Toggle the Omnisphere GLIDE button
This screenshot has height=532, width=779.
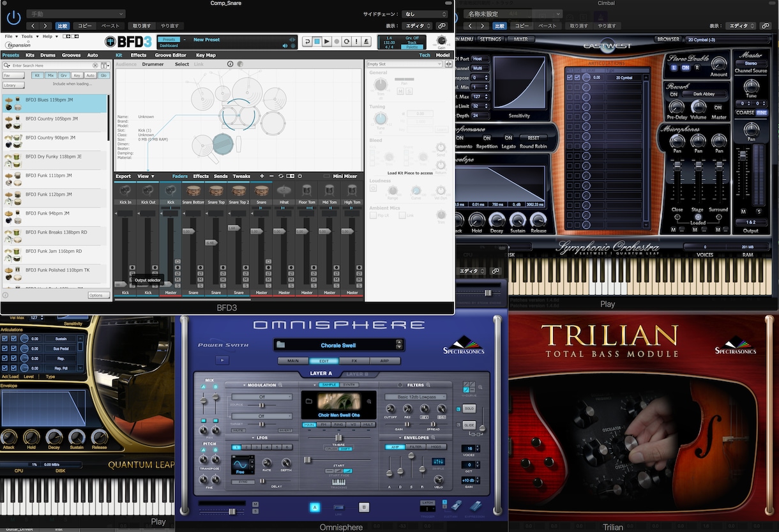pyautogui.click(x=469, y=425)
